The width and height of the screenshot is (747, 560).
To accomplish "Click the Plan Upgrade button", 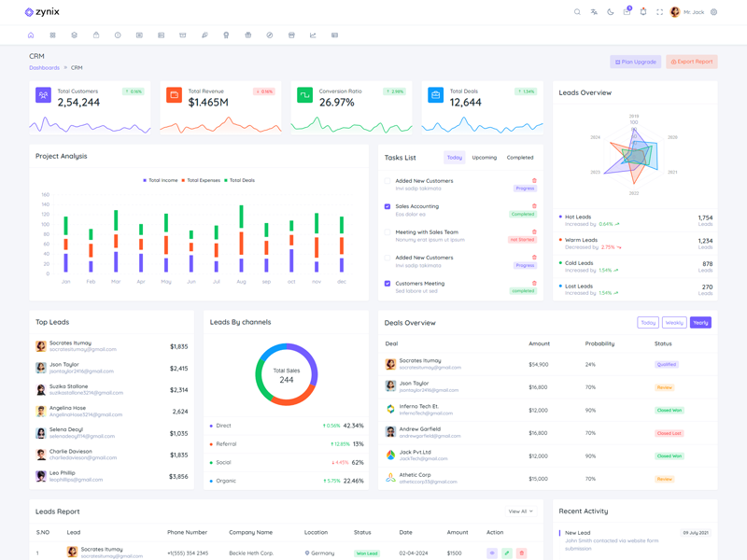I will [x=635, y=62].
